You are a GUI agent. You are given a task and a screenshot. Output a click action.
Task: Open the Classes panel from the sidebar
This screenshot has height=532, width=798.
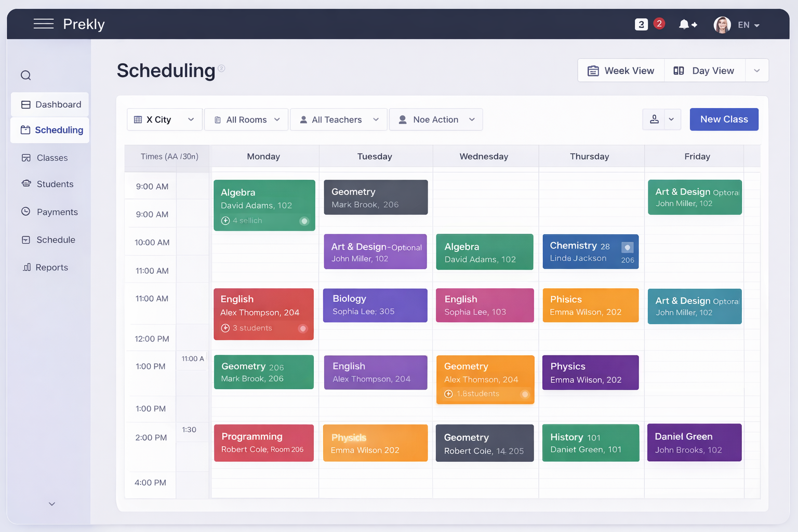click(25, 157)
